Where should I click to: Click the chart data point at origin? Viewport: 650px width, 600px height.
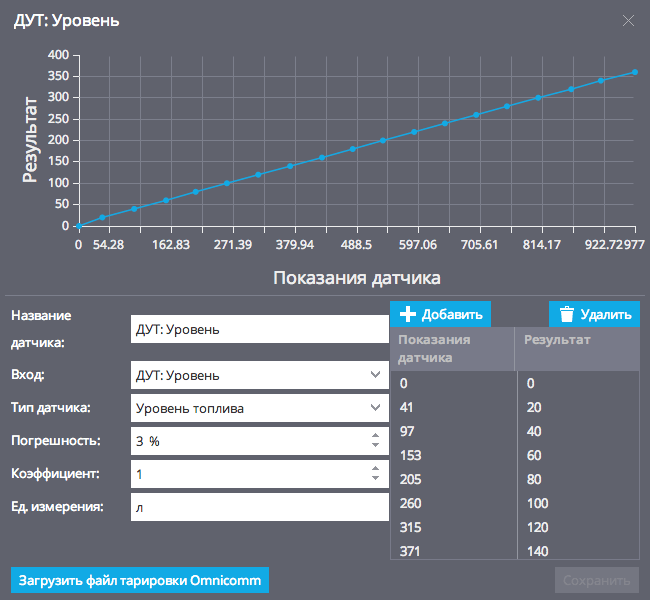point(79,226)
